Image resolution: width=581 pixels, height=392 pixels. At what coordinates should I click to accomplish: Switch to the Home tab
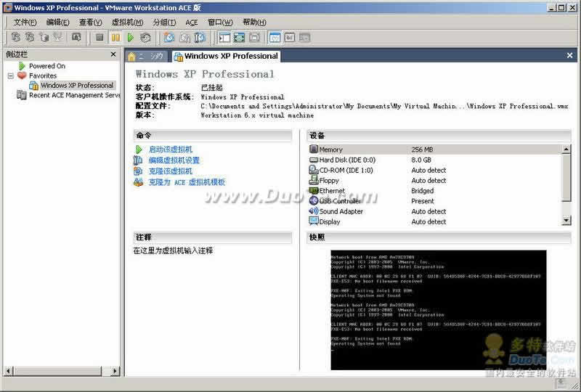point(145,56)
